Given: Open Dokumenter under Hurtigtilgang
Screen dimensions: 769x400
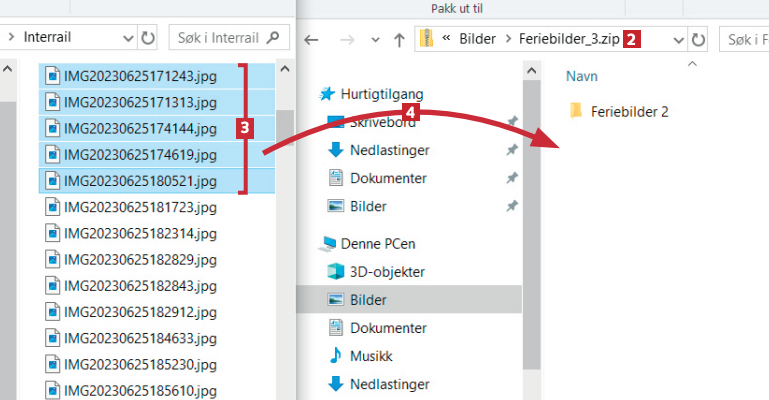Looking at the screenshot, I should 388,178.
